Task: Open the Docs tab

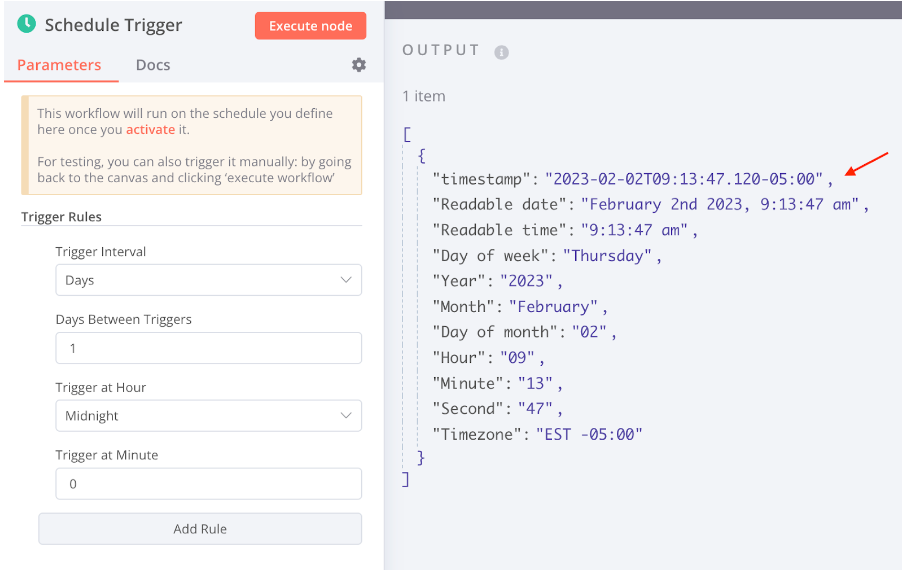Action: click(153, 65)
